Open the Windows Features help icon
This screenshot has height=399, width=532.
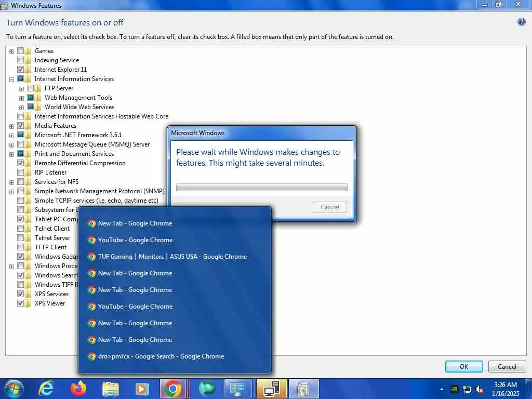coord(521,22)
